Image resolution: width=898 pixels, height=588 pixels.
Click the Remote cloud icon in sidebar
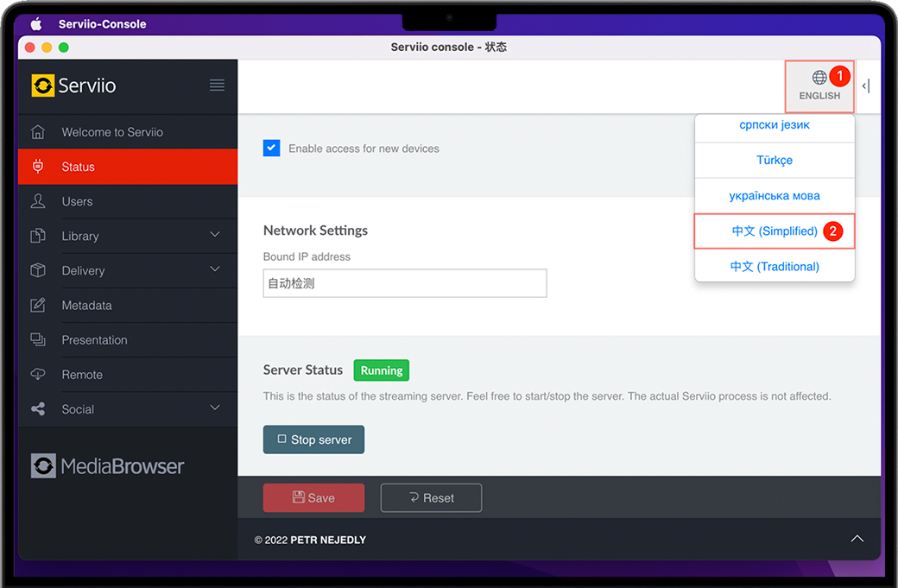[38, 374]
